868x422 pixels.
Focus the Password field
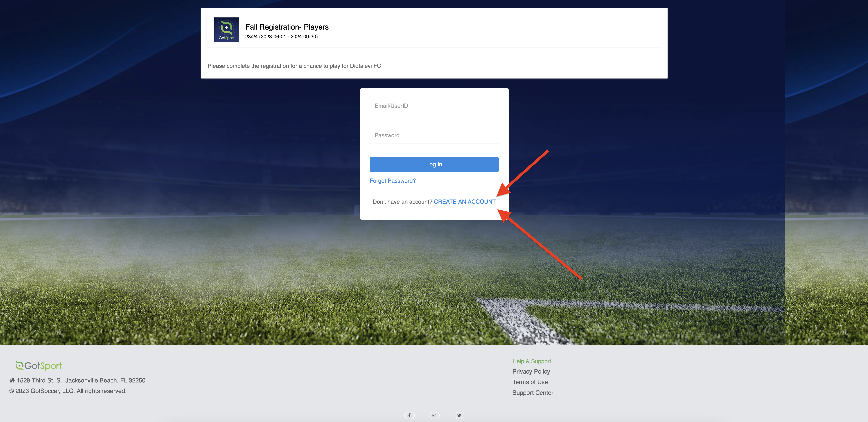tap(434, 135)
